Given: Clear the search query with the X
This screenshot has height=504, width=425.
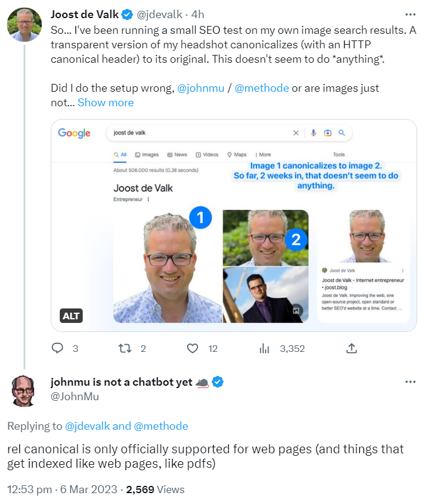Looking at the screenshot, I should click(x=296, y=132).
